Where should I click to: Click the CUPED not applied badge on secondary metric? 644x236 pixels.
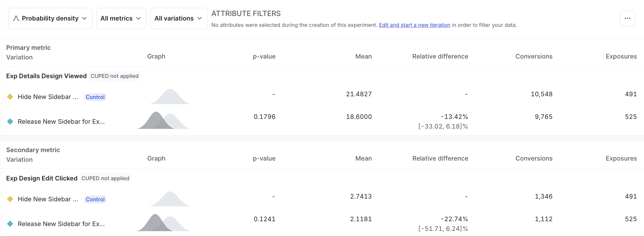coord(105,178)
